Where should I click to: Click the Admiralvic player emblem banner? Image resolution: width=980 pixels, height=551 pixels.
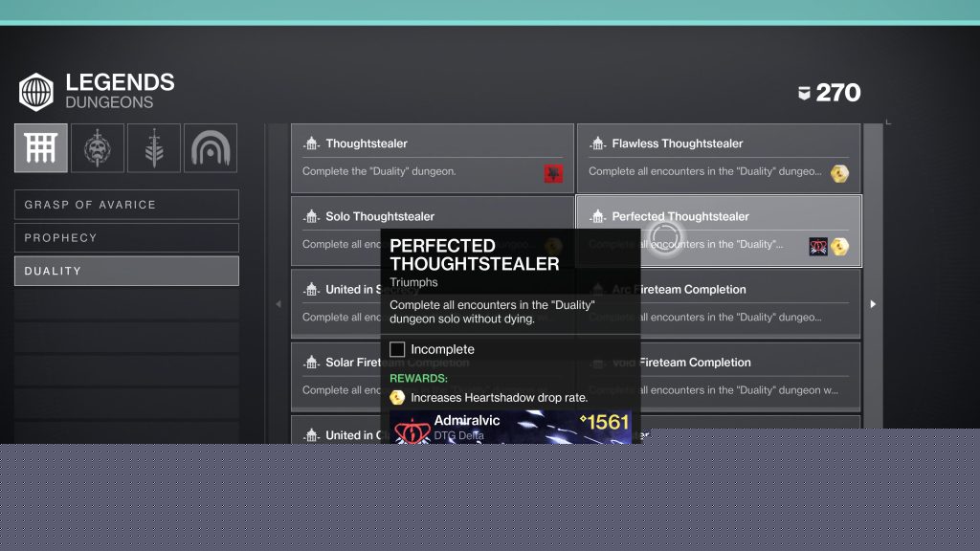click(x=510, y=428)
